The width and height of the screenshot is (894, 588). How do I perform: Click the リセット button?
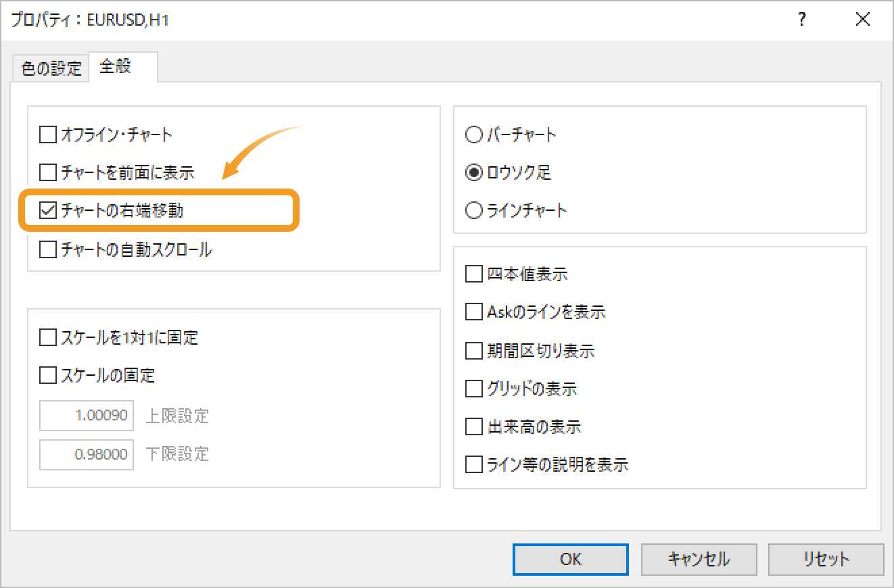[826, 559]
